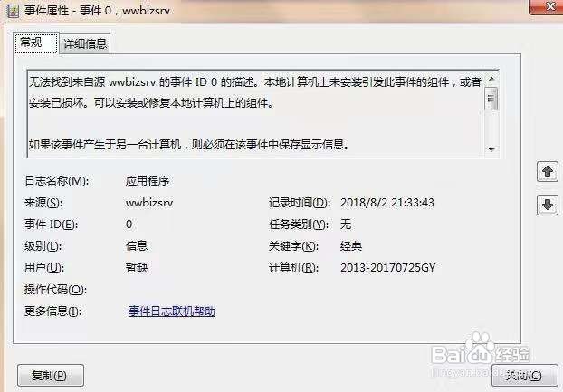Select the 常规 tab
The height and width of the screenshot is (392, 563).
point(36,43)
